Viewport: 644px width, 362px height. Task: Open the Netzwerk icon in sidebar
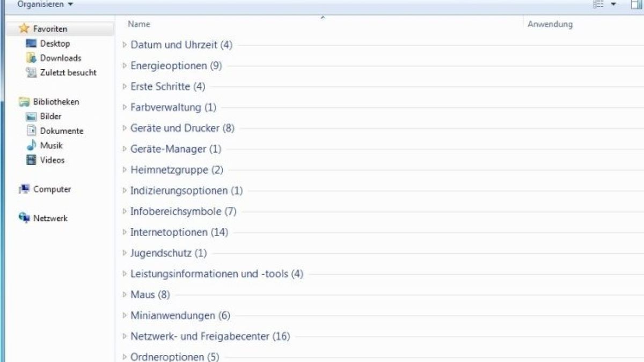click(24, 218)
